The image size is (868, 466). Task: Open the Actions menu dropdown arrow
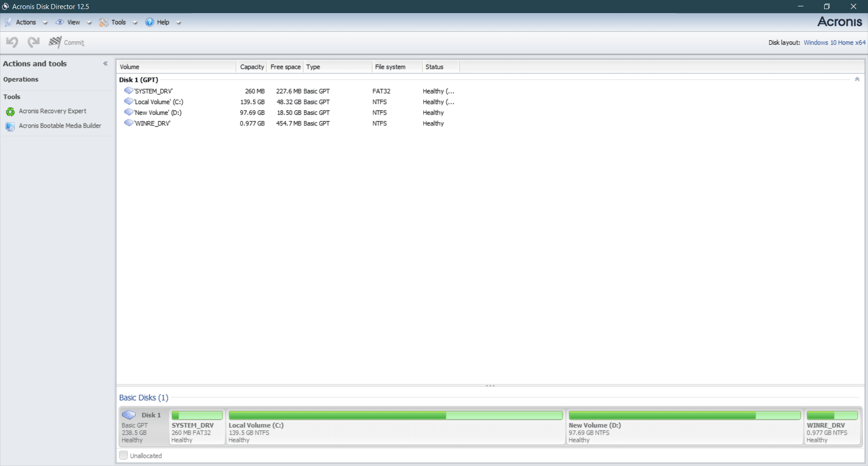click(45, 23)
